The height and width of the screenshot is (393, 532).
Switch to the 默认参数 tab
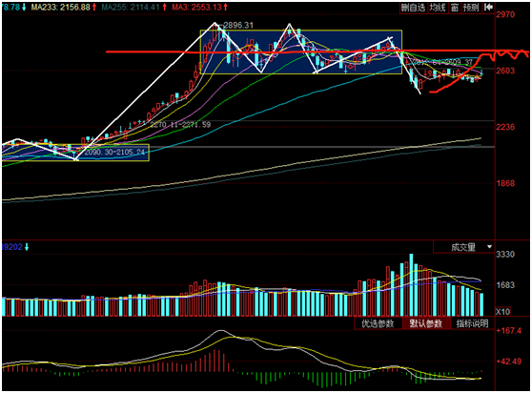(x=426, y=323)
